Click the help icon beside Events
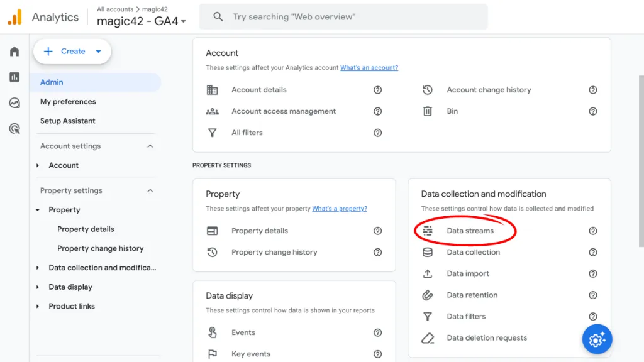 pos(377,332)
